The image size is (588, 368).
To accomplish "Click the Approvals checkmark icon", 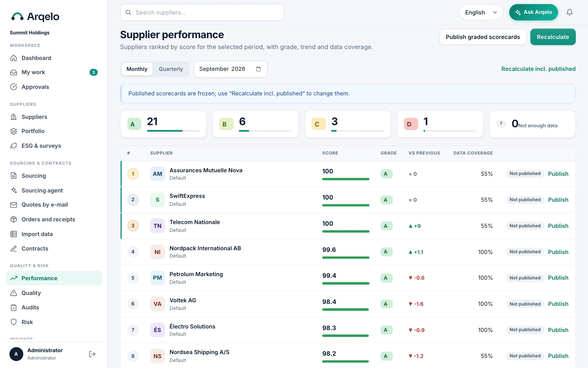I will pyautogui.click(x=14, y=87).
